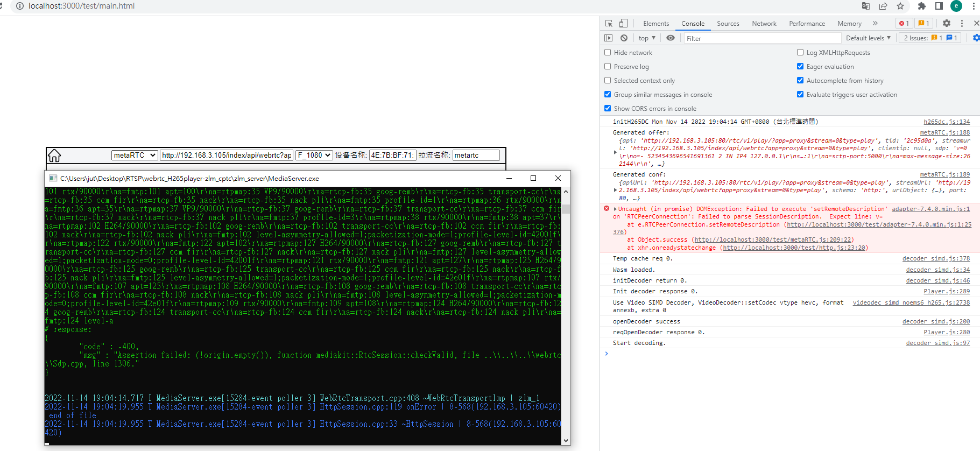The width and height of the screenshot is (980, 451).
Task: Click the device name field 4E:7B:BF:71
Action: [392, 155]
